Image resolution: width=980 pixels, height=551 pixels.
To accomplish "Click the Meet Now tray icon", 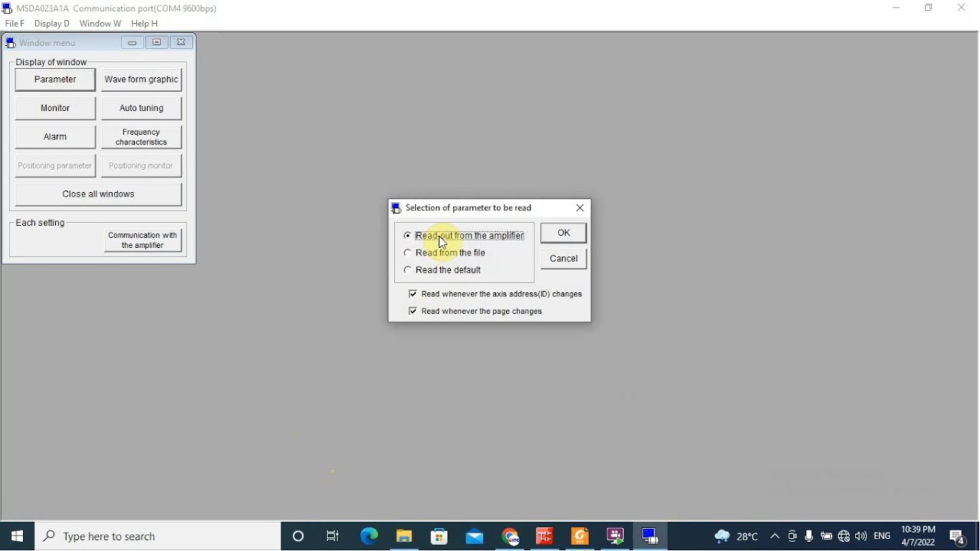I will tap(792, 536).
